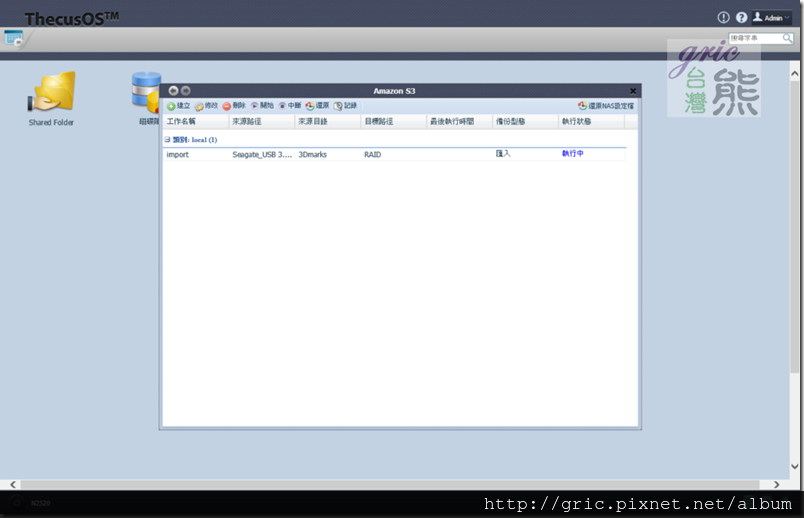Click the alert notification icon
Image resolution: width=804 pixels, height=518 pixels.
click(x=723, y=17)
